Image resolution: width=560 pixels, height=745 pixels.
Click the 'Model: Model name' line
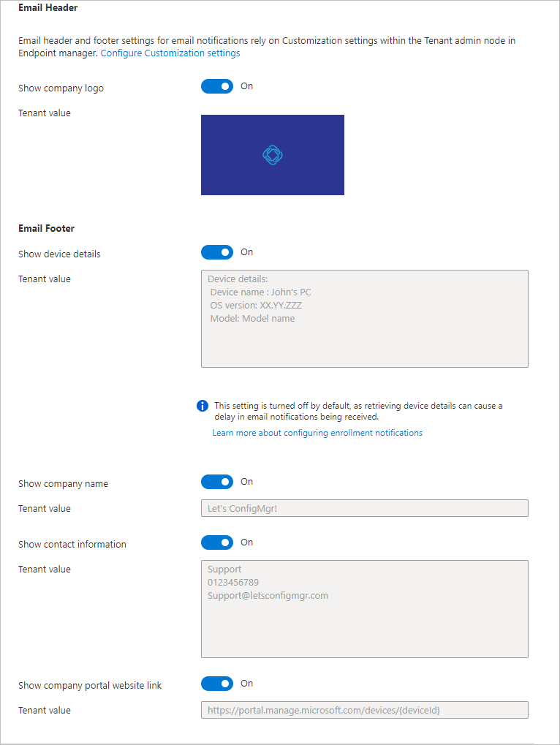tap(253, 319)
